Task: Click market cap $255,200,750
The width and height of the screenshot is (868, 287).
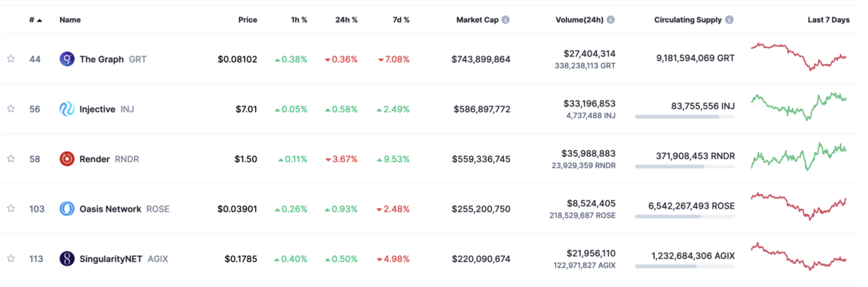Action: click(x=481, y=209)
